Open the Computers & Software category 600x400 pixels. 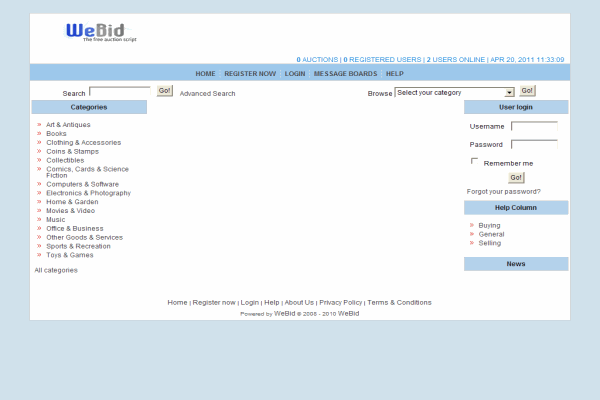(x=82, y=184)
